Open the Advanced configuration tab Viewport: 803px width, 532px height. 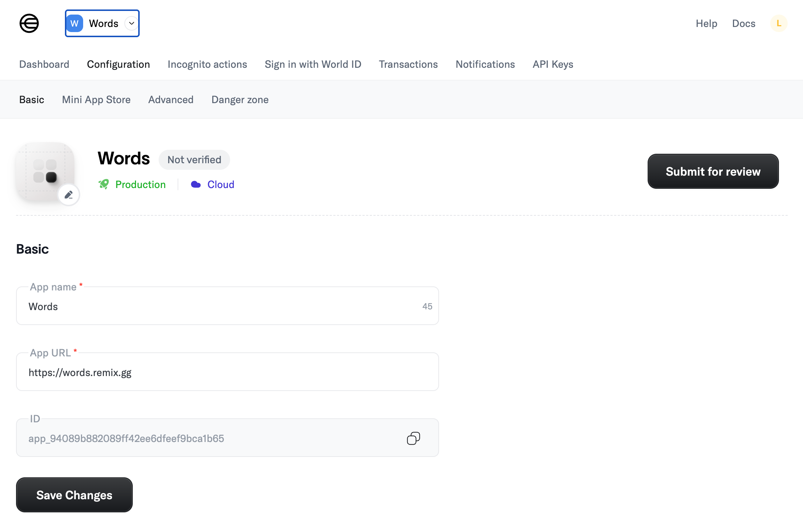point(171,99)
